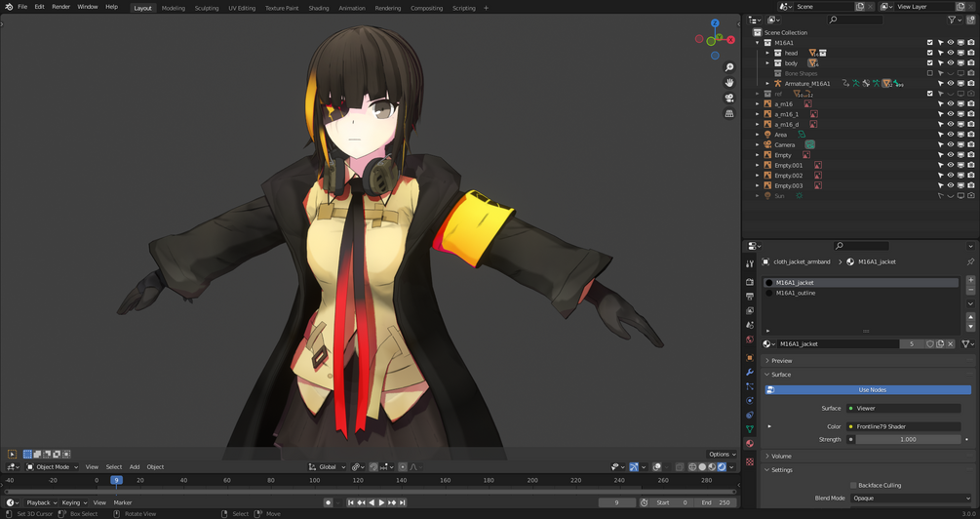Image resolution: width=980 pixels, height=519 pixels.
Task: Click the play animation button
Action: pos(381,502)
